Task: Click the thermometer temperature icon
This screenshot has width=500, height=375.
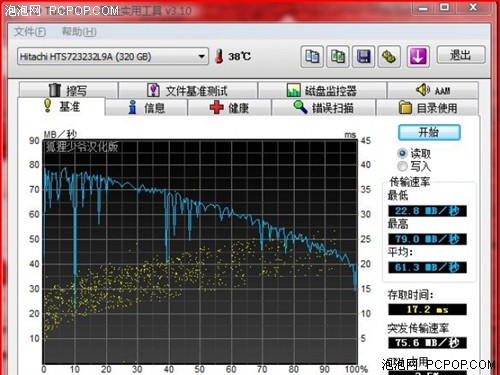Action: pos(219,56)
